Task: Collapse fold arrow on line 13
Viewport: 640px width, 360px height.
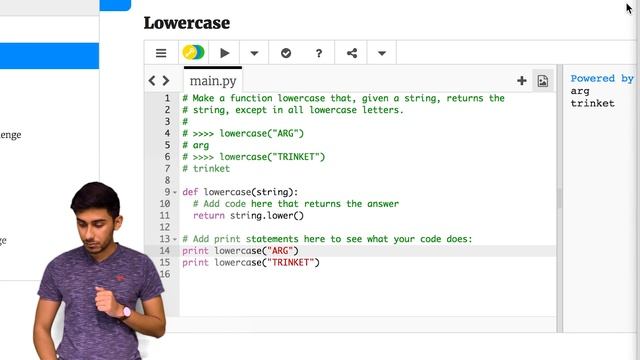Action: pos(175,239)
